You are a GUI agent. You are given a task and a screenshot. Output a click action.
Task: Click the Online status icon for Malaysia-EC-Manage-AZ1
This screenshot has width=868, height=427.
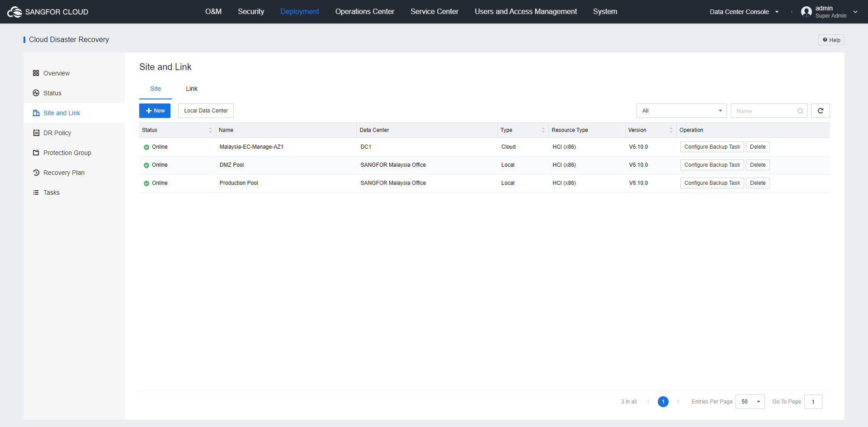146,147
